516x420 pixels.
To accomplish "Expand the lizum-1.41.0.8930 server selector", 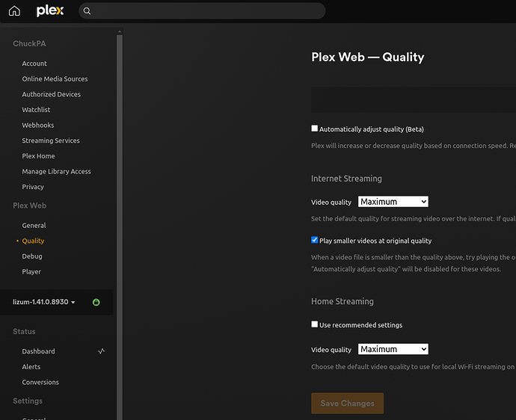I will pyautogui.click(x=45, y=302).
